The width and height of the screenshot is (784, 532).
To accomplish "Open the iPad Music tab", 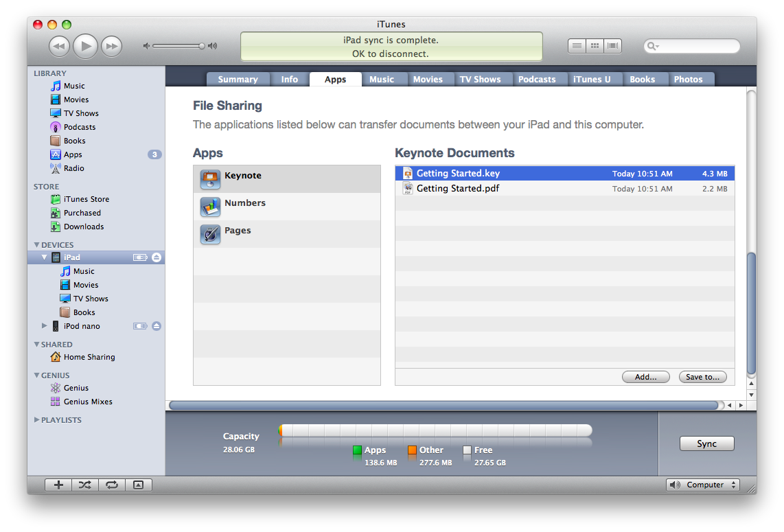I will click(382, 80).
